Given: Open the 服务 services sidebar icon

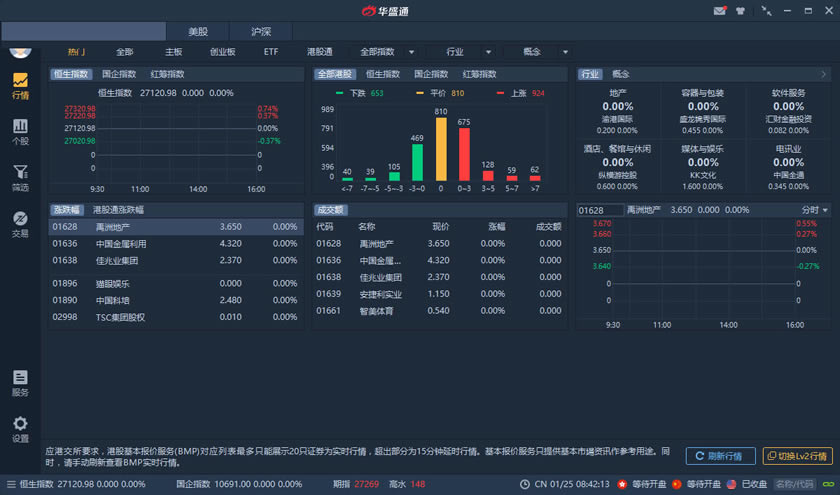Looking at the screenshot, I should 20,383.
